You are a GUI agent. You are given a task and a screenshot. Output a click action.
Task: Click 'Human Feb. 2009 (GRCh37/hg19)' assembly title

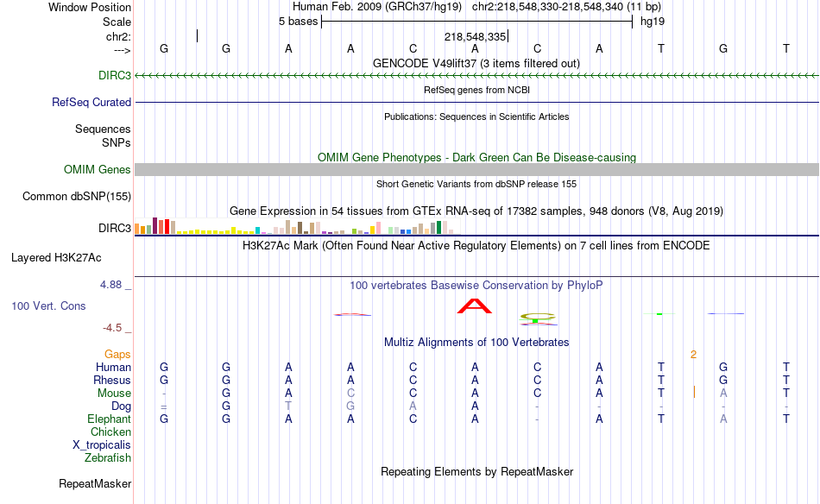point(377,7)
